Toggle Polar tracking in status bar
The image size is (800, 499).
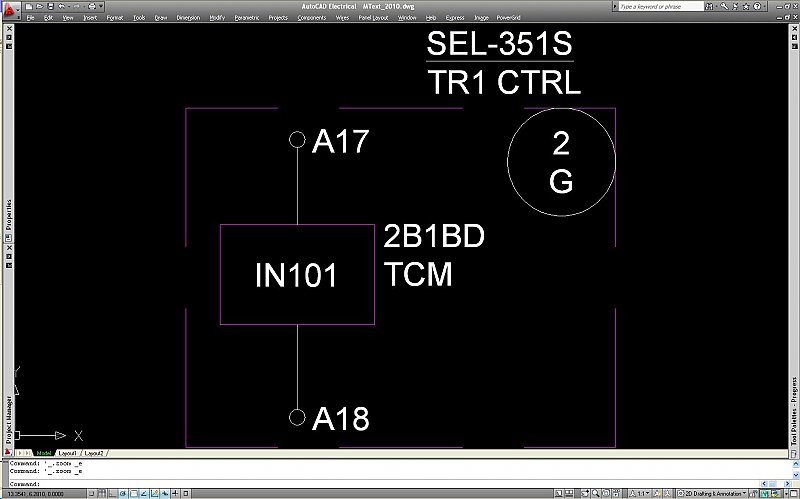click(x=122, y=493)
